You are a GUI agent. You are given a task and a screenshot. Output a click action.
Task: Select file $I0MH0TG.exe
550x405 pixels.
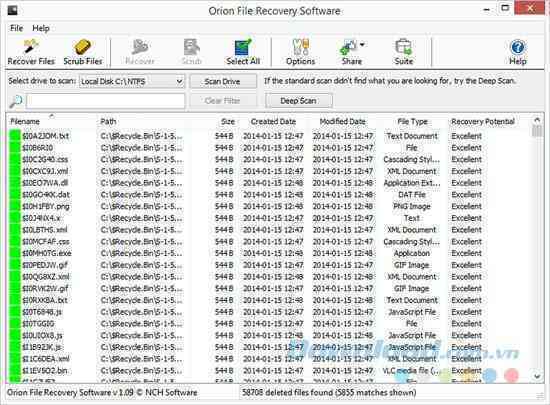[47, 253]
